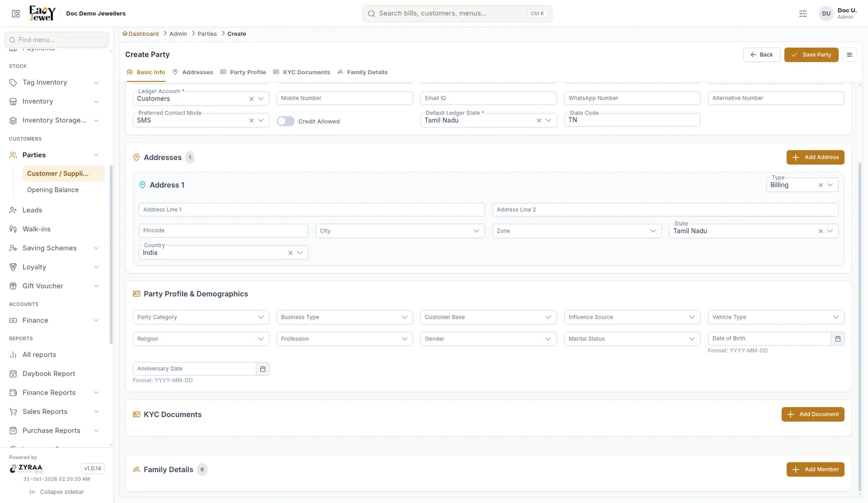868x503 pixels.
Task: Go to the Dashboard breadcrumb link
Action: 141,34
